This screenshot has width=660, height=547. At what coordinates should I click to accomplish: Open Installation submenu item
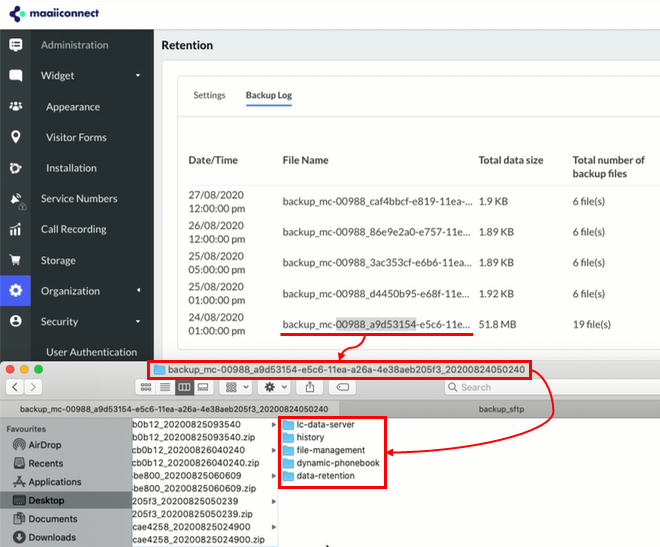(71, 168)
